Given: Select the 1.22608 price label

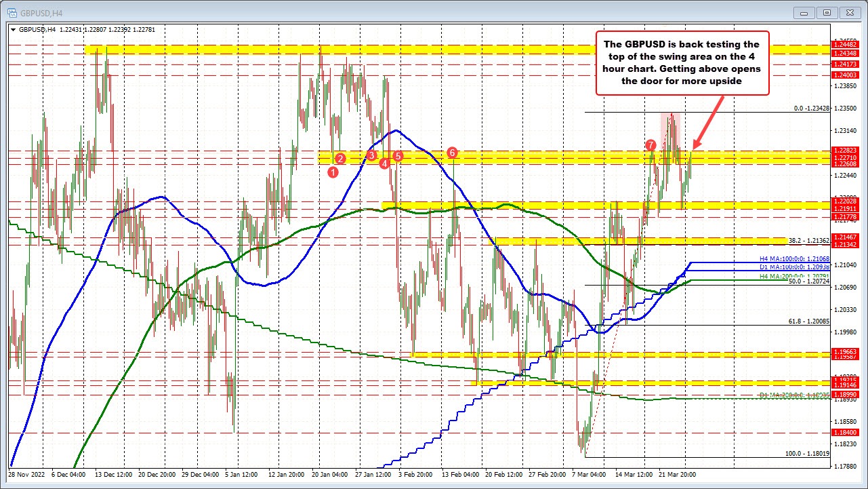Looking at the screenshot, I should click(845, 164).
